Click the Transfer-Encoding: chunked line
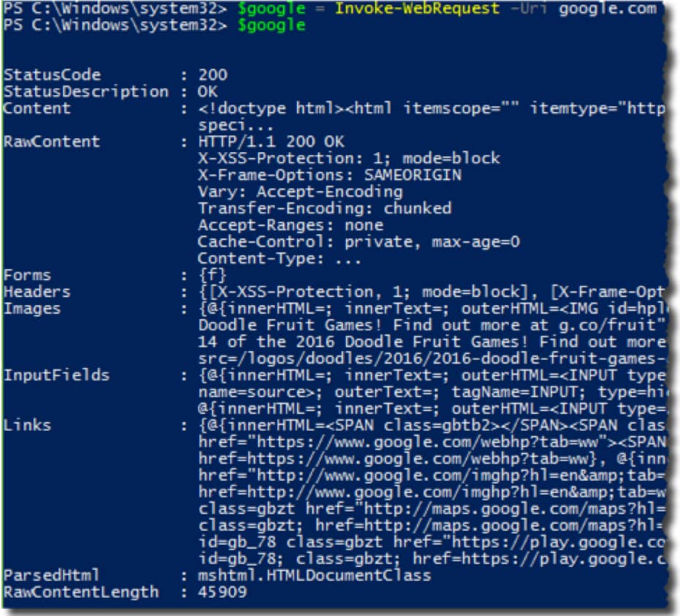680x616 pixels. [x=325, y=209]
